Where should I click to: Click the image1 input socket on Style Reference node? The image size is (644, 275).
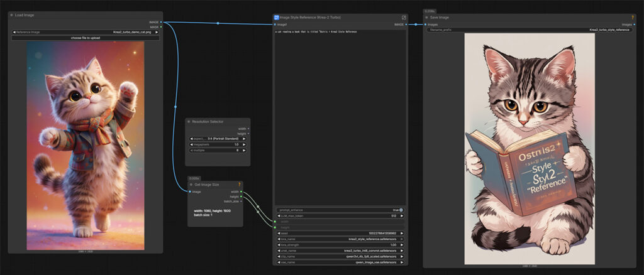[275, 24]
